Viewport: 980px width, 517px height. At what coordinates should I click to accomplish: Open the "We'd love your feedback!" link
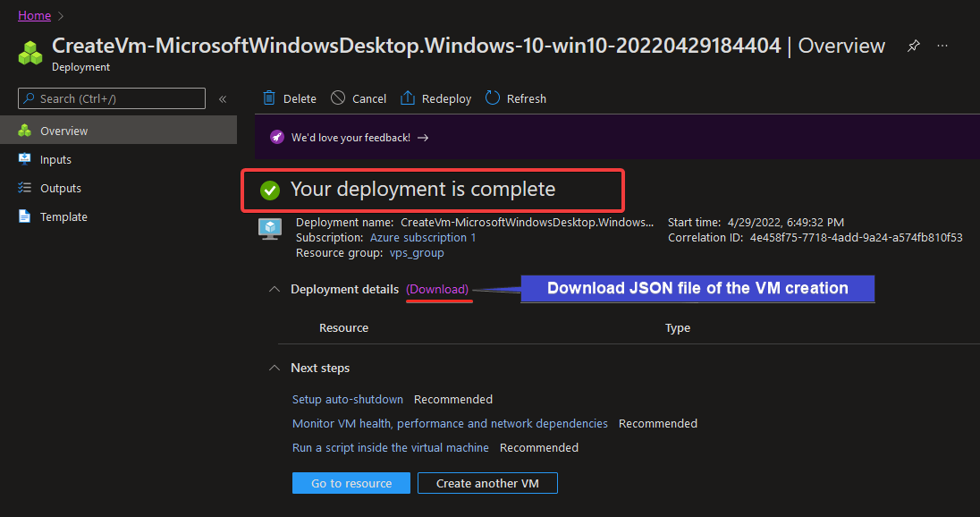click(351, 138)
